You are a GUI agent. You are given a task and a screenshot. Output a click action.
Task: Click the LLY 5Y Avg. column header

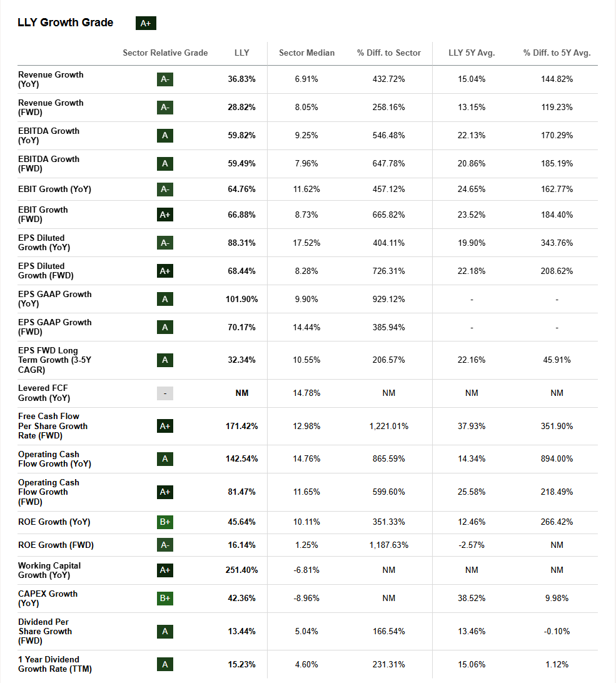472,53
